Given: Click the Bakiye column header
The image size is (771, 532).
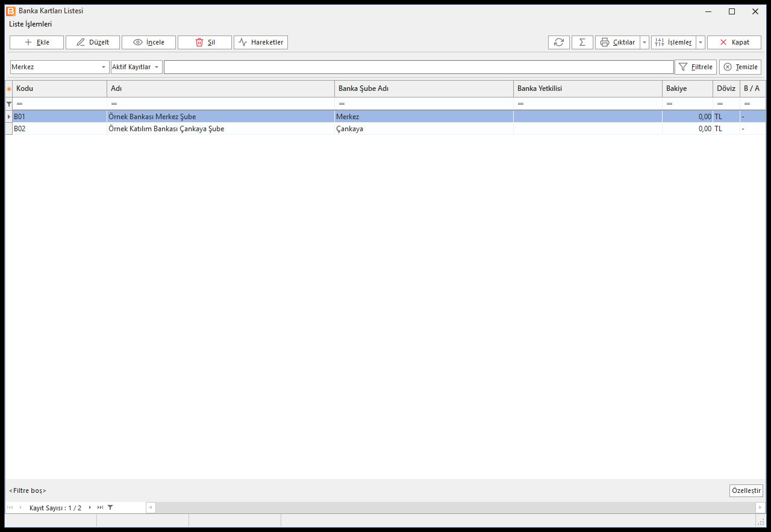Looking at the screenshot, I should pyautogui.click(x=687, y=88).
